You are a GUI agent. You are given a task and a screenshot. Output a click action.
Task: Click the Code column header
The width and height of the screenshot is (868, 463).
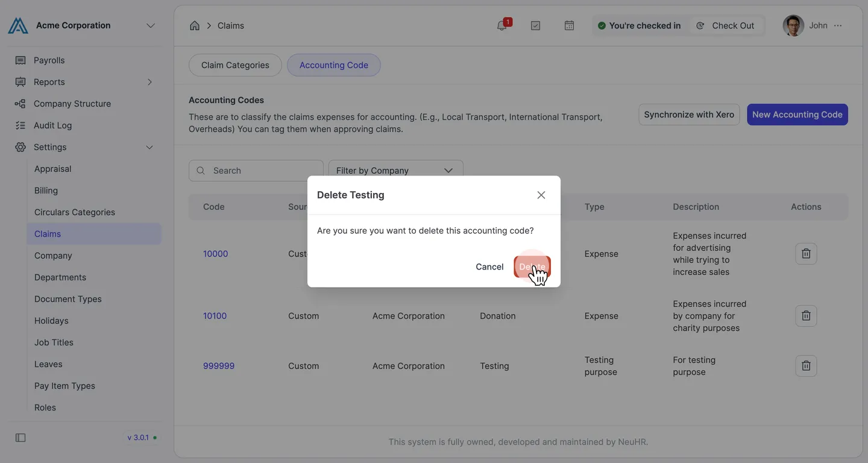coord(213,207)
